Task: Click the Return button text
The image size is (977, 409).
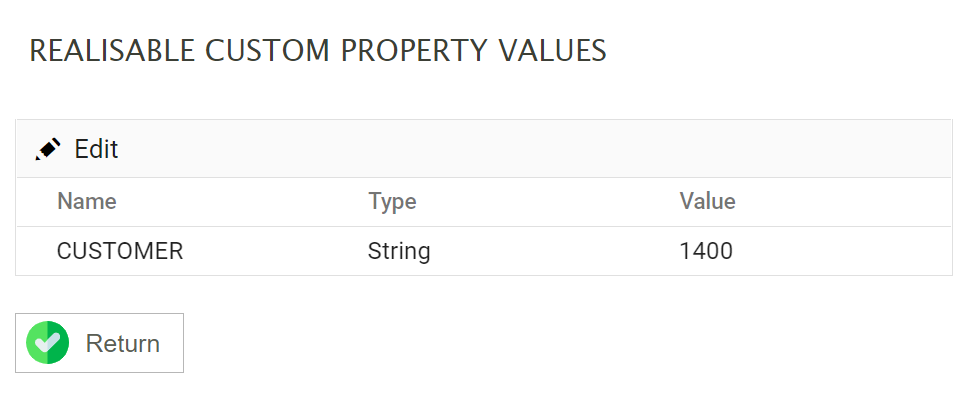Action: click(x=122, y=343)
